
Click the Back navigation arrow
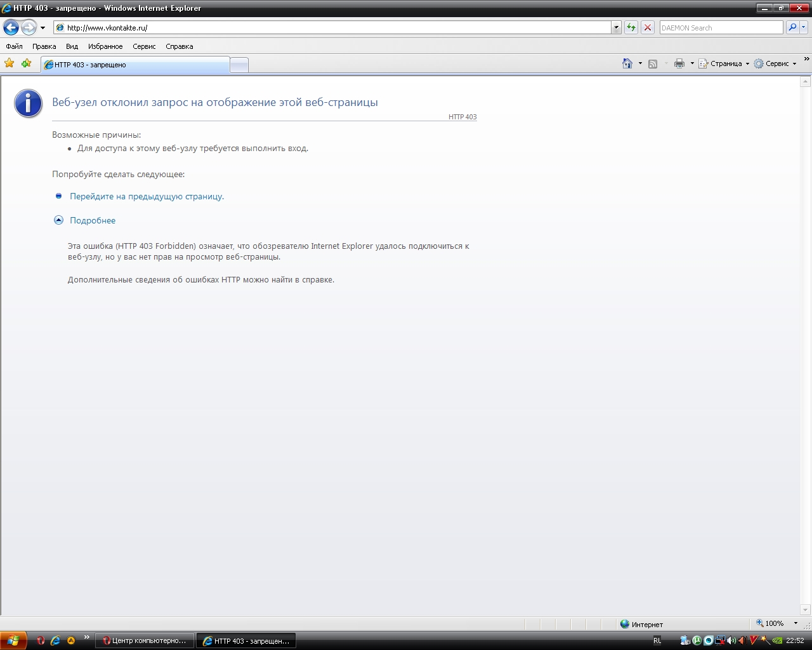(11, 27)
